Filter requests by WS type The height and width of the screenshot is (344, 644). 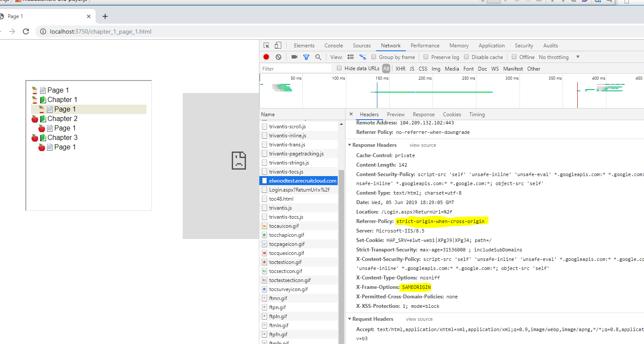point(495,68)
